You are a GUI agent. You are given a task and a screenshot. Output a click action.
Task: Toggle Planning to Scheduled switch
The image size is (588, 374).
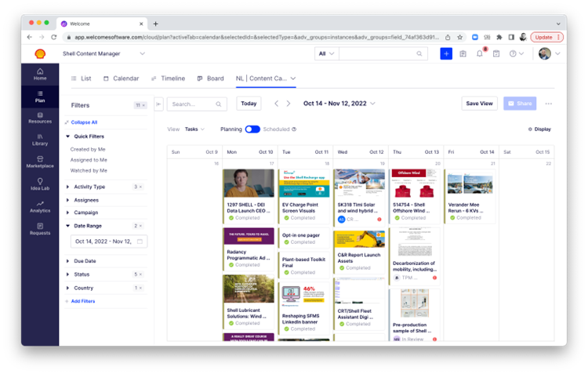pos(252,129)
